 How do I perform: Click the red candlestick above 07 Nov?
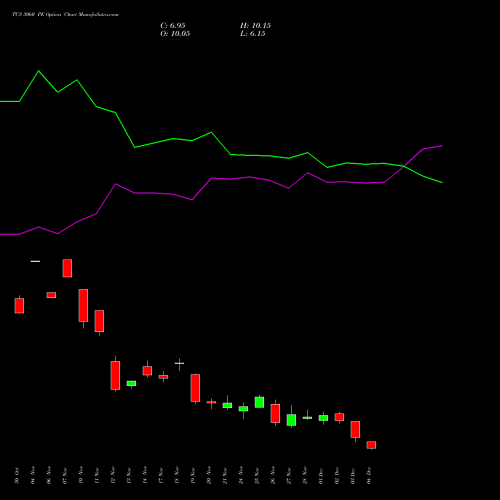(67, 268)
